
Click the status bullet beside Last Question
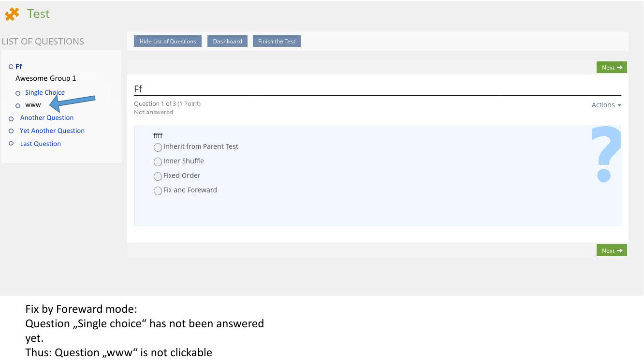pyautogui.click(x=11, y=144)
